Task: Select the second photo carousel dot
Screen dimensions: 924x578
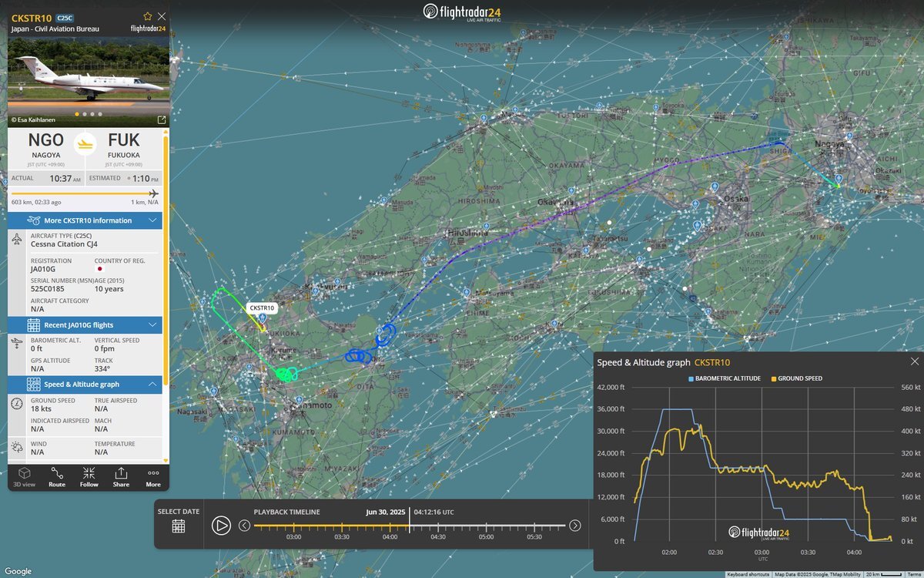Action: click(x=84, y=114)
